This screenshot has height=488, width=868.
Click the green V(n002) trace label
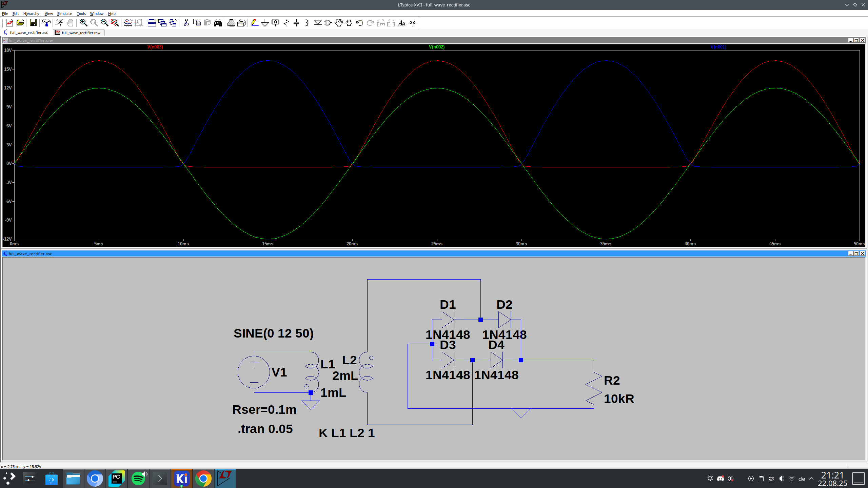coord(436,47)
